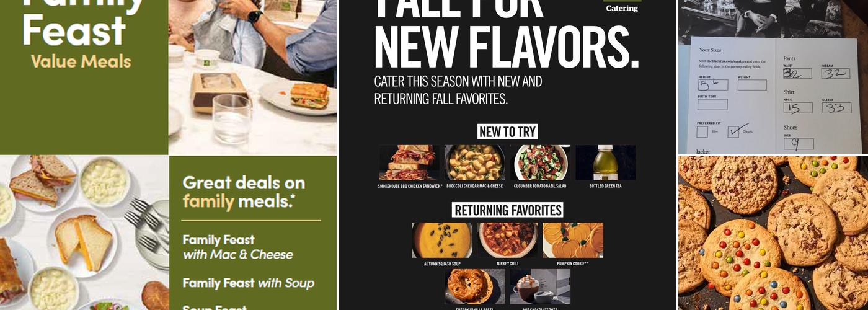This screenshot has width=868, height=310.
Task: Open the Broccoli Cheddar Mac & Cheese photo
Action: (474, 162)
